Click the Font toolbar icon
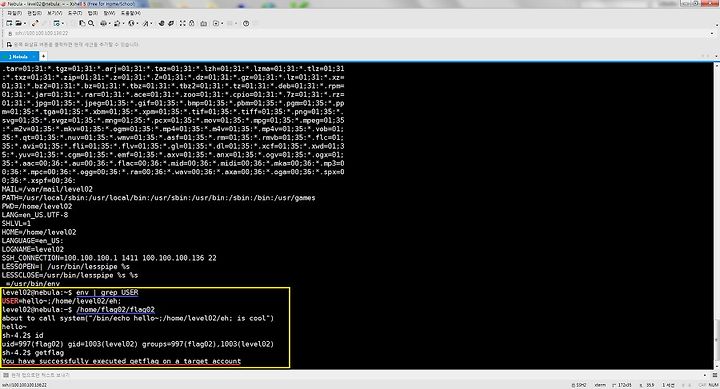The height and width of the screenshot is (389, 720). click(145, 23)
